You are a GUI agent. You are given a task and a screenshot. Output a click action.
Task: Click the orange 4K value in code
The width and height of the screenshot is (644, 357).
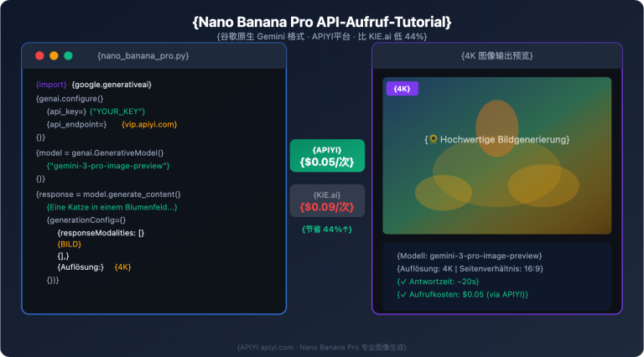pos(122,267)
